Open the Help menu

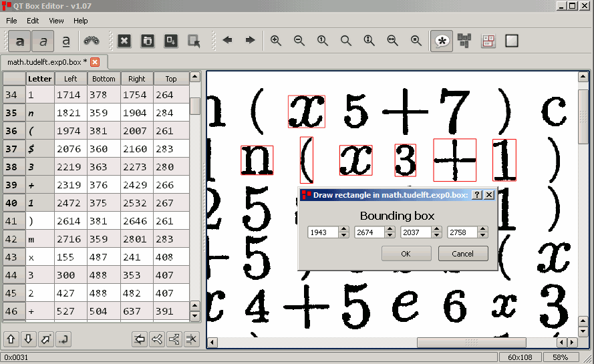(80, 21)
